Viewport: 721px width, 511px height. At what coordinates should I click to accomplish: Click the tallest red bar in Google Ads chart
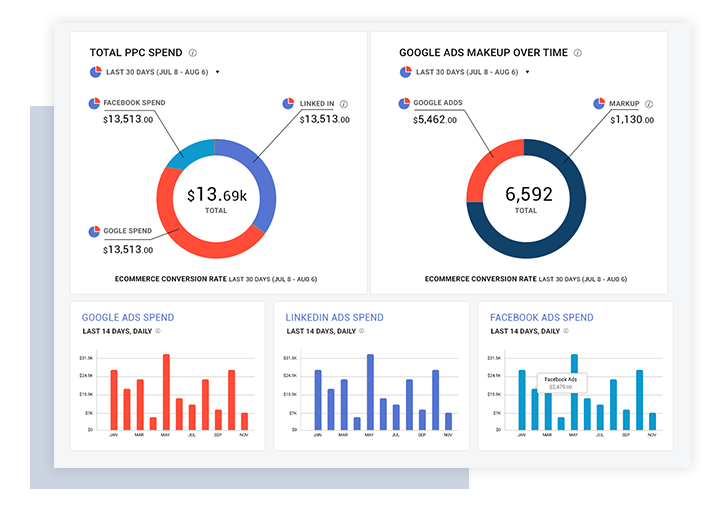coord(166,392)
